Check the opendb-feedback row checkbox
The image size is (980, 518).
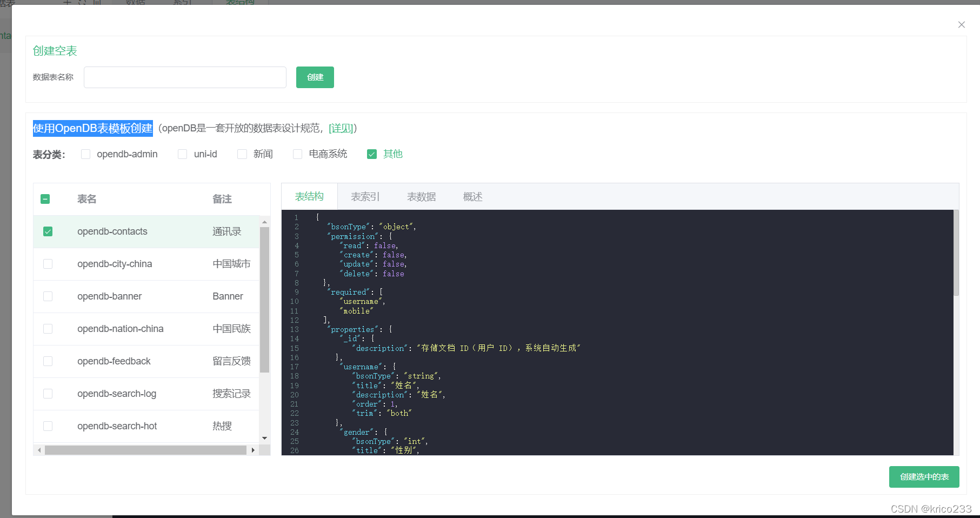[x=48, y=361]
